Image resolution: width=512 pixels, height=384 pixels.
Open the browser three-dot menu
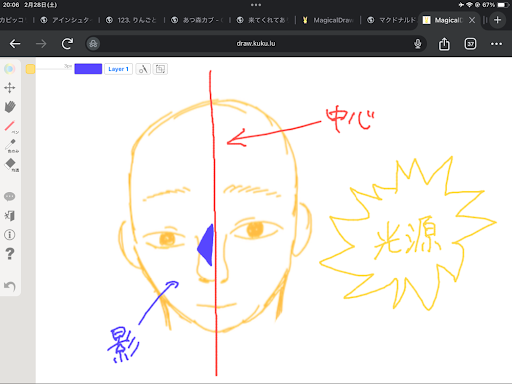[x=496, y=44]
